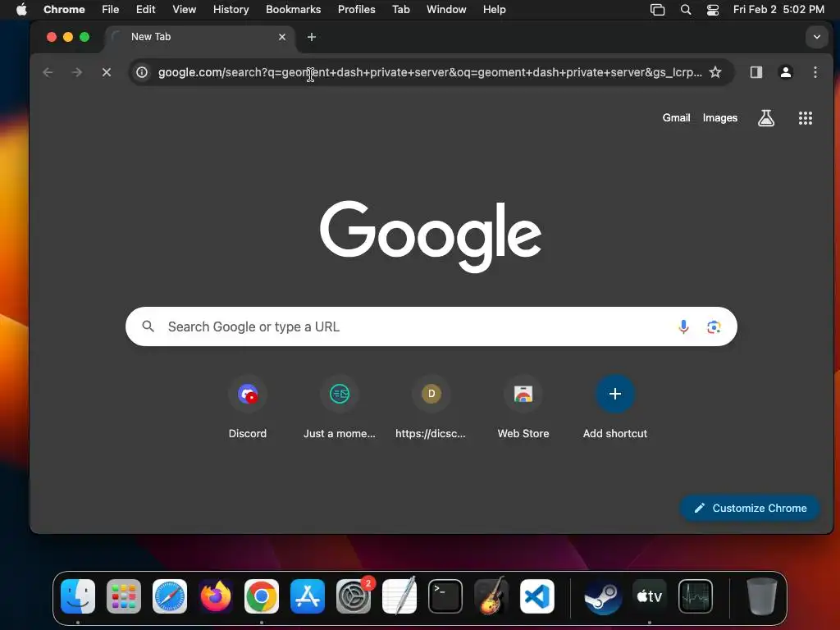This screenshot has width=840, height=630.
Task: Open the History menu
Action: point(231,10)
